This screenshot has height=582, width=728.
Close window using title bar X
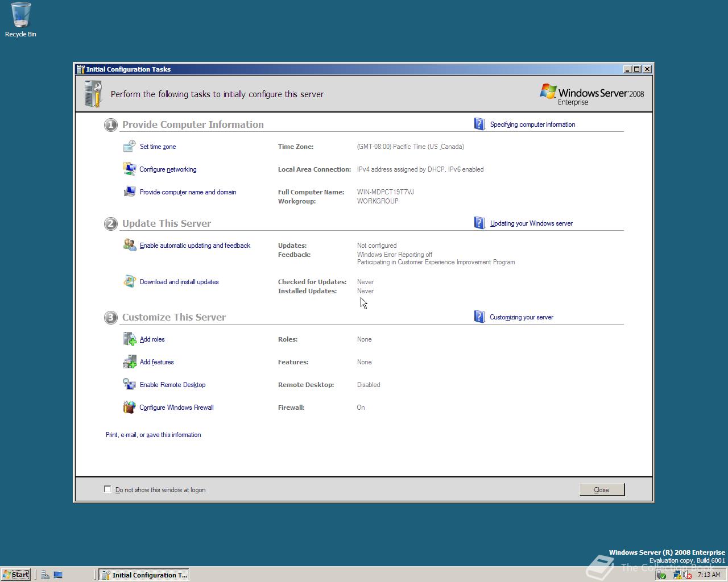[x=647, y=69]
